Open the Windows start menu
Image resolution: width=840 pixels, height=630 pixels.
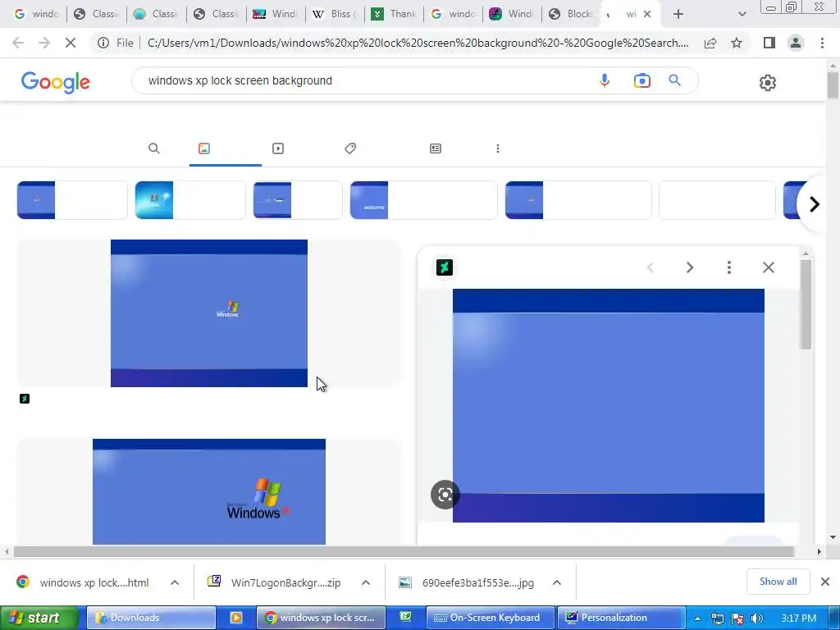coord(39,618)
